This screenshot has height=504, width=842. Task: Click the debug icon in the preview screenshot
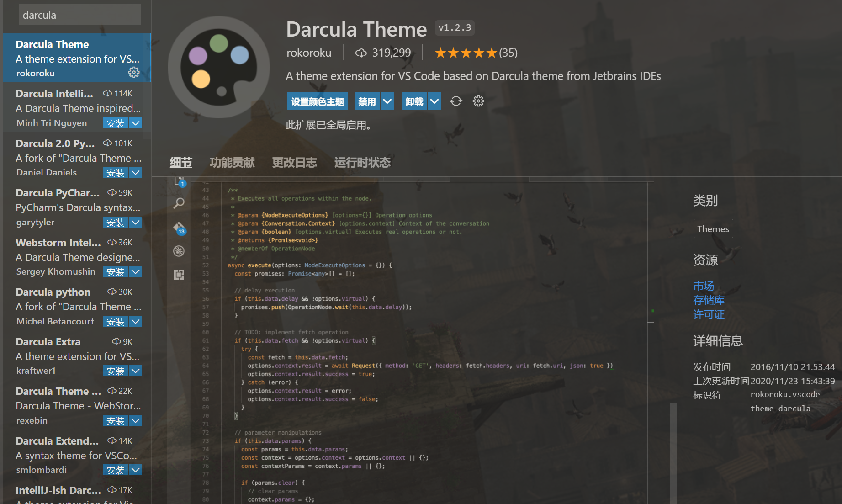coord(179,251)
